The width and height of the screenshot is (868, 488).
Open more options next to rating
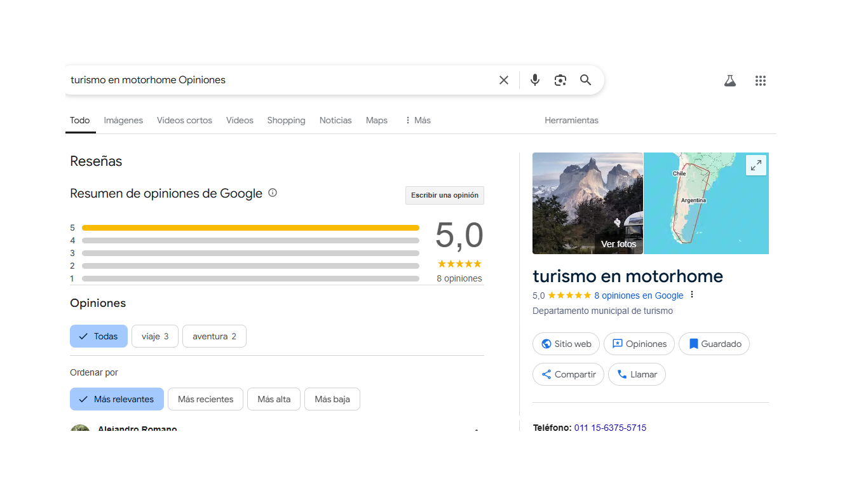[692, 295]
